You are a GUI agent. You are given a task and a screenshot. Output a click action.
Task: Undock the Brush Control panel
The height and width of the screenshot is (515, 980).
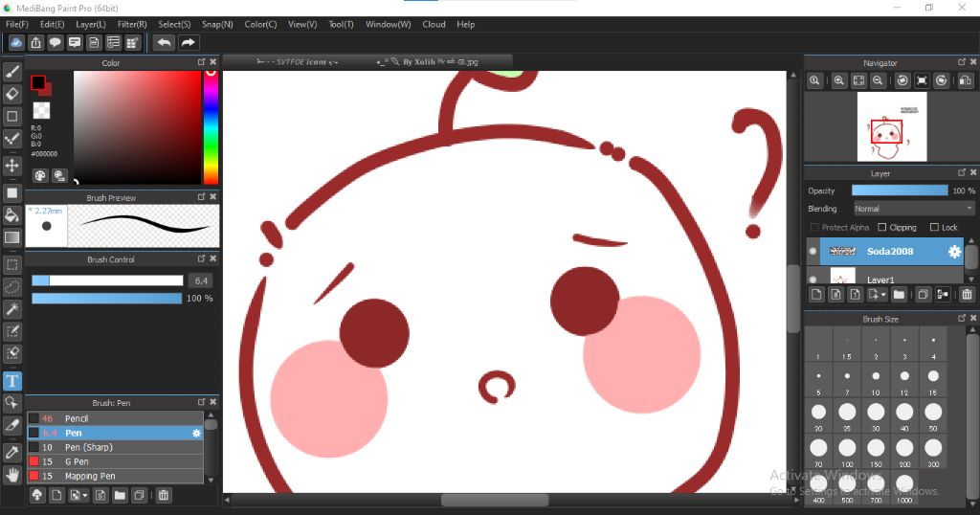[201, 258]
